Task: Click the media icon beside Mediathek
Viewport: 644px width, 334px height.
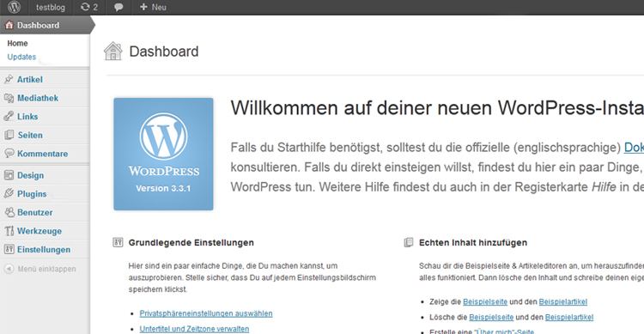Action: tap(9, 98)
